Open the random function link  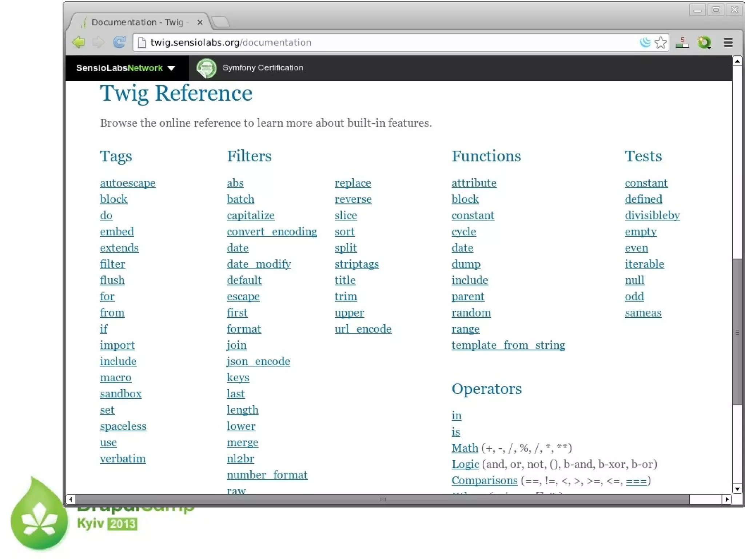pyautogui.click(x=471, y=313)
